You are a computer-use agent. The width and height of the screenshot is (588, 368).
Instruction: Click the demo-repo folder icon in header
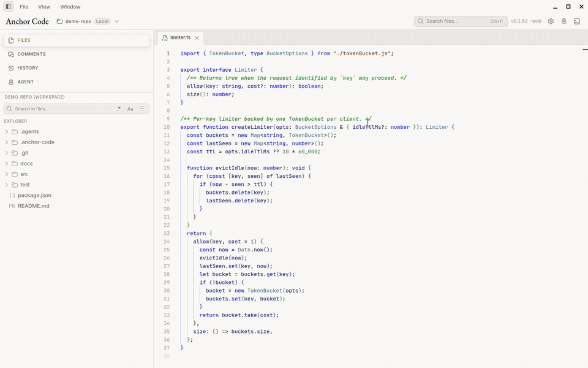[59, 21]
